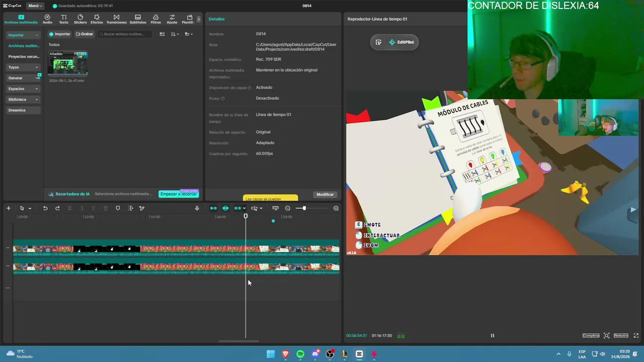Show more tool tabs with the arrow

198,19
